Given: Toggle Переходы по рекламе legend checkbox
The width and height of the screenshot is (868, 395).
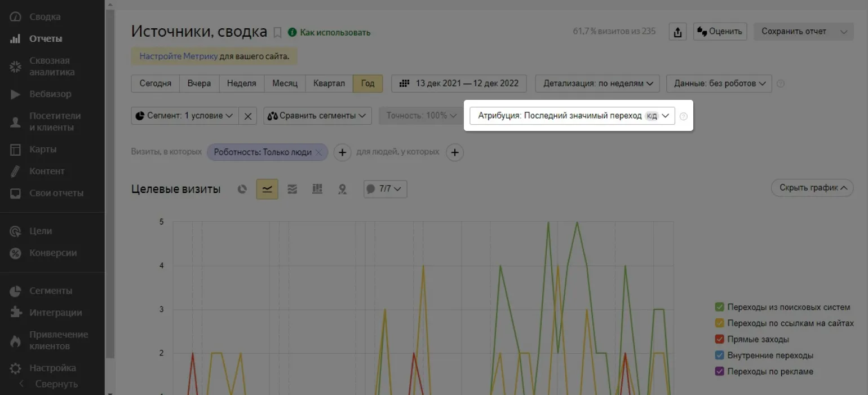Looking at the screenshot, I should (719, 371).
